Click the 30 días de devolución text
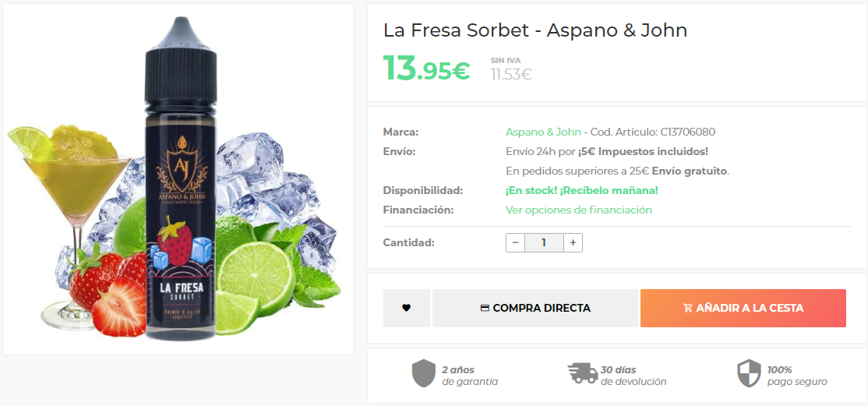Image resolution: width=868 pixels, height=406 pixels. click(x=633, y=376)
